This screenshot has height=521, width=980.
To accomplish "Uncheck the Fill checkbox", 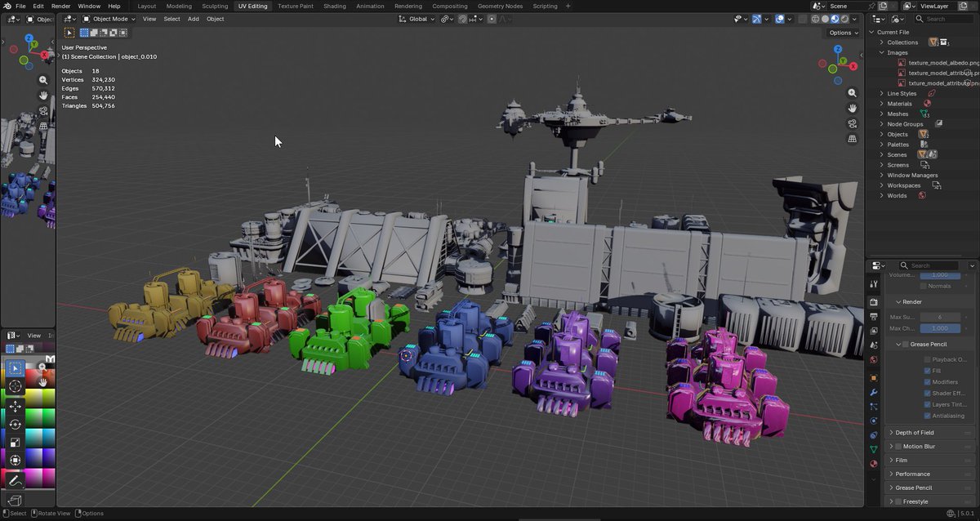I will (x=927, y=371).
